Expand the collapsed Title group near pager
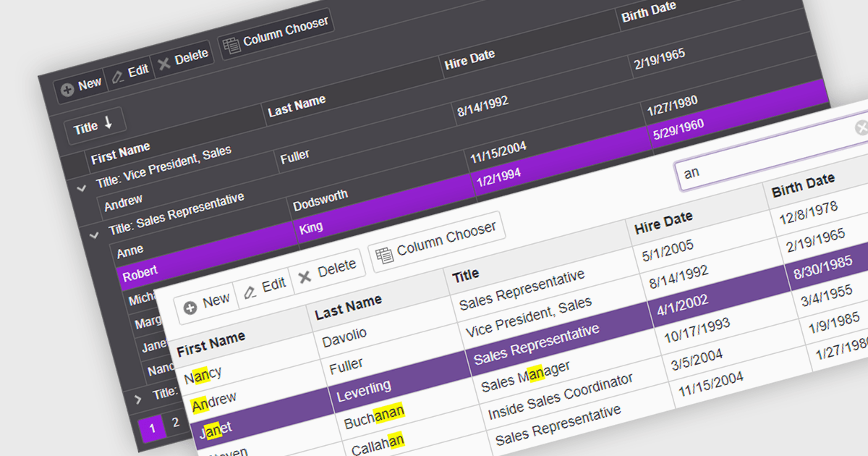Viewport: 868px width, 456px height. click(x=138, y=399)
